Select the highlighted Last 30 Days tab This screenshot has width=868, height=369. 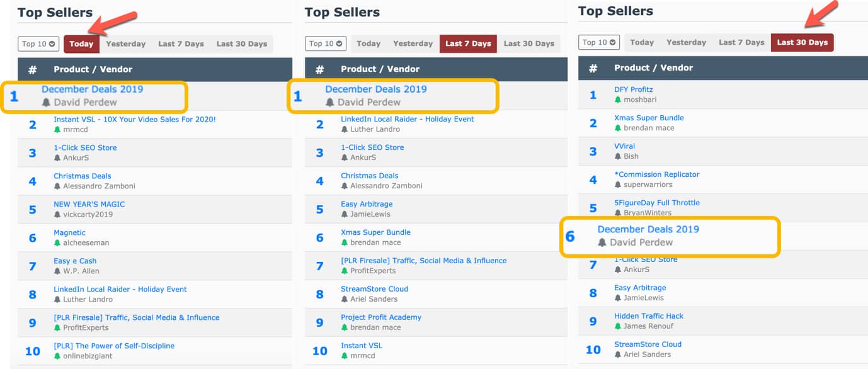(801, 43)
